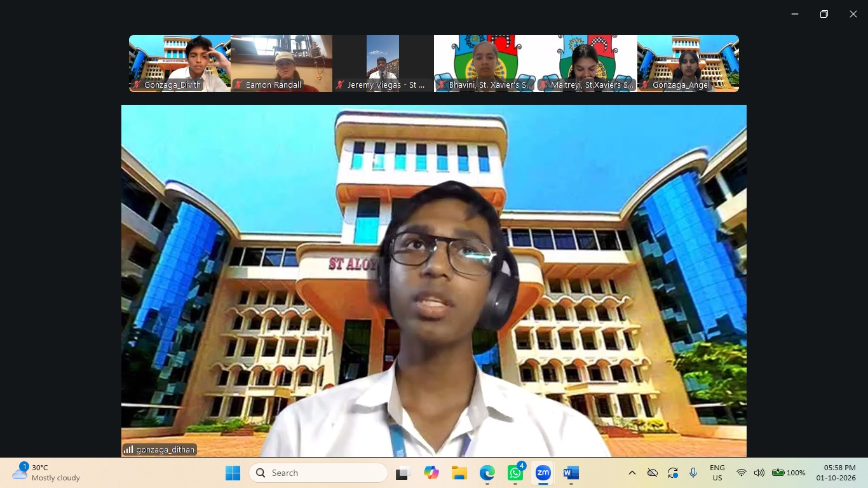Click the cloud sync tray icon

coord(653,473)
